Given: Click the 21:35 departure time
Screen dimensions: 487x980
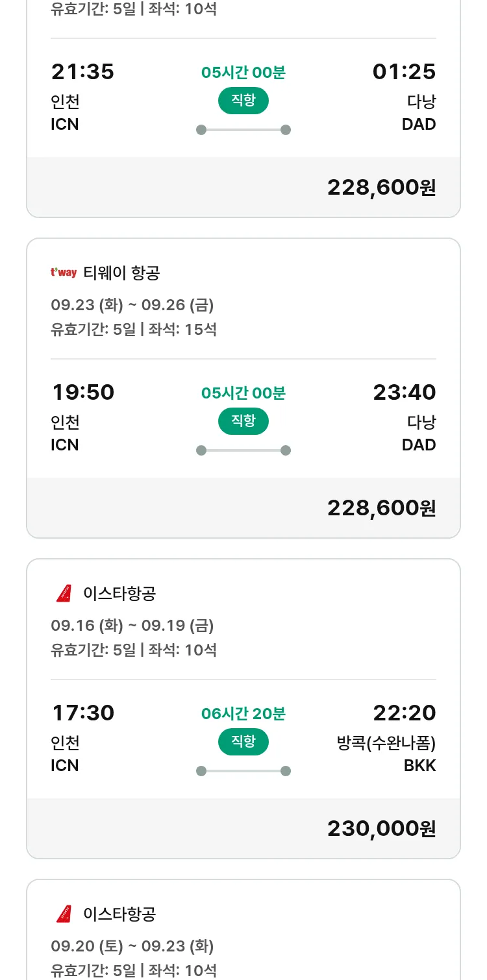Looking at the screenshot, I should click(x=82, y=72).
